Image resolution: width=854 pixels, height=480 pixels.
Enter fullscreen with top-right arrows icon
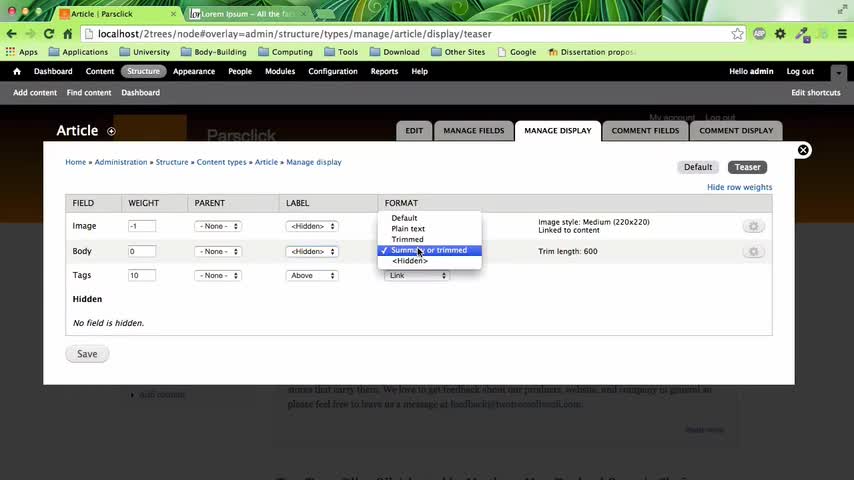pyautogui.click(x=842, y=9)
